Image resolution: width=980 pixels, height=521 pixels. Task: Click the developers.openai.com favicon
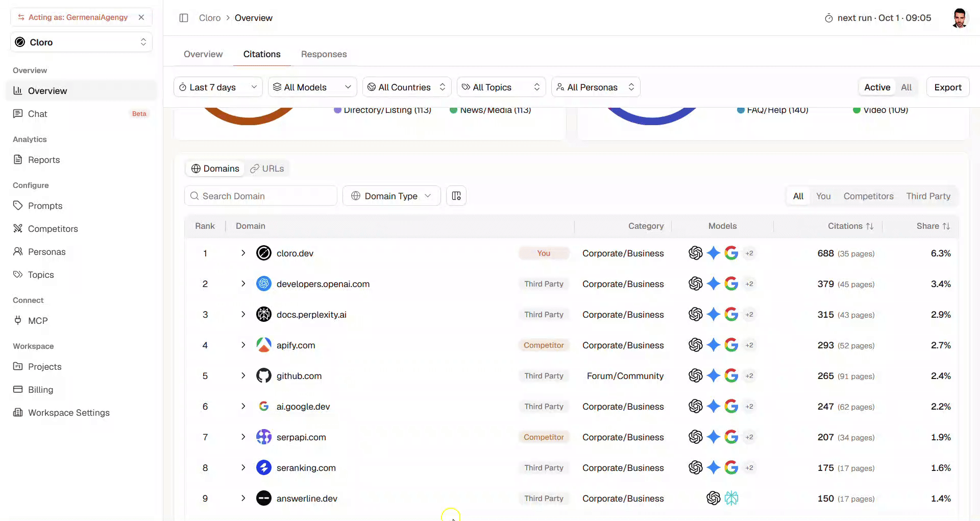tap(264, 283)
